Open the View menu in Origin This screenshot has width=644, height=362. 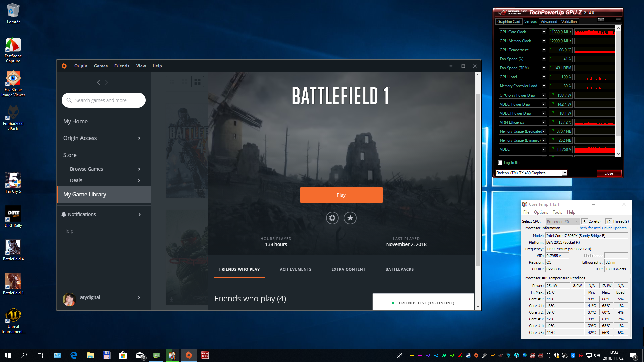tap(141, 66)
